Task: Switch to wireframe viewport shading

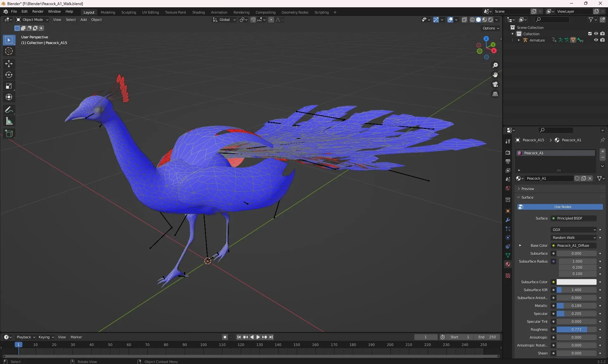Action: click(472, 20)
